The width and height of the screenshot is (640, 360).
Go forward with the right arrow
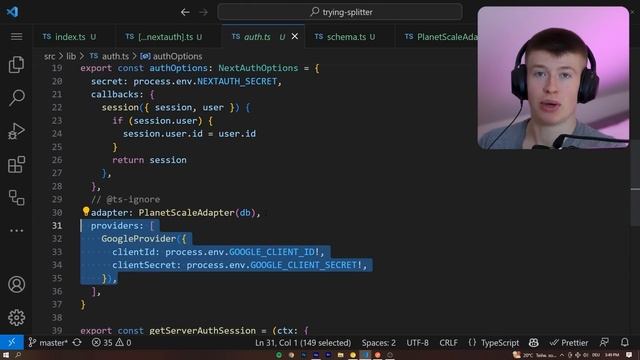tap(203, 12)
